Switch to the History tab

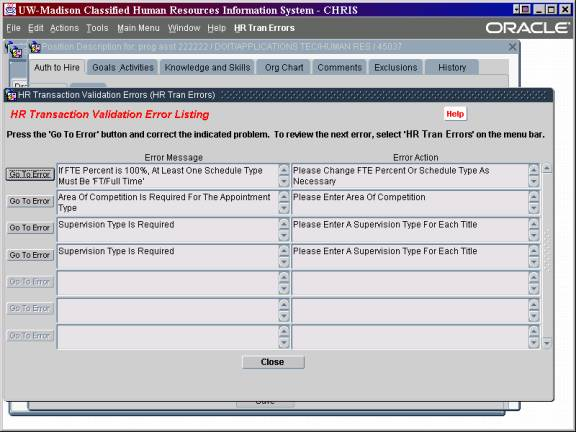pos(452,68)
